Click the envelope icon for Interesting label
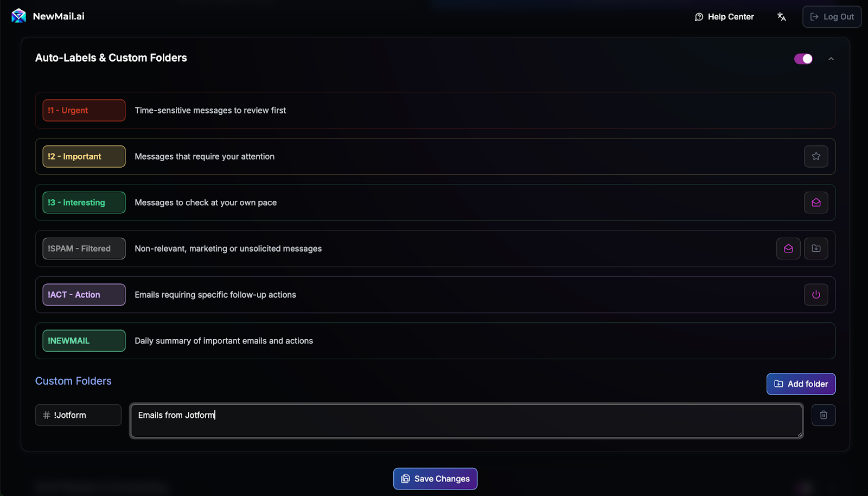This screenshot has width=868, height=496. tap(816, 202)
